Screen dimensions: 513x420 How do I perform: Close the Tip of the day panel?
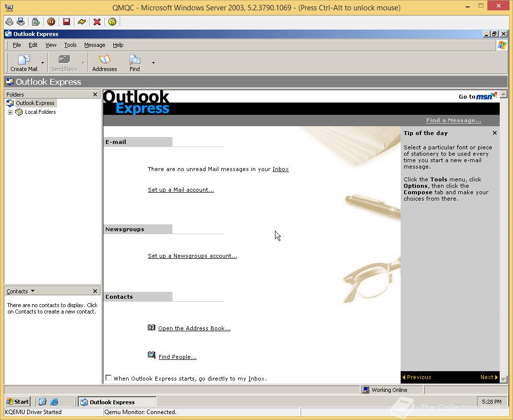(495, 133)
